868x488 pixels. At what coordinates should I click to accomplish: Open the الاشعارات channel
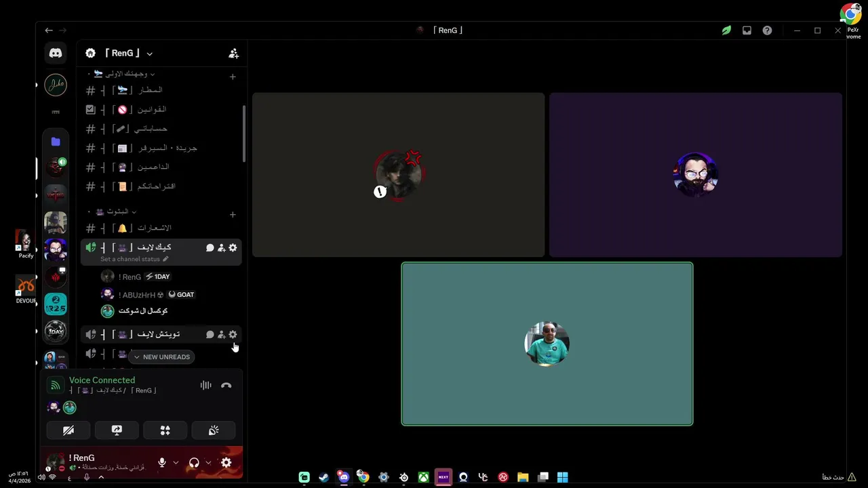tap(161, 228)
